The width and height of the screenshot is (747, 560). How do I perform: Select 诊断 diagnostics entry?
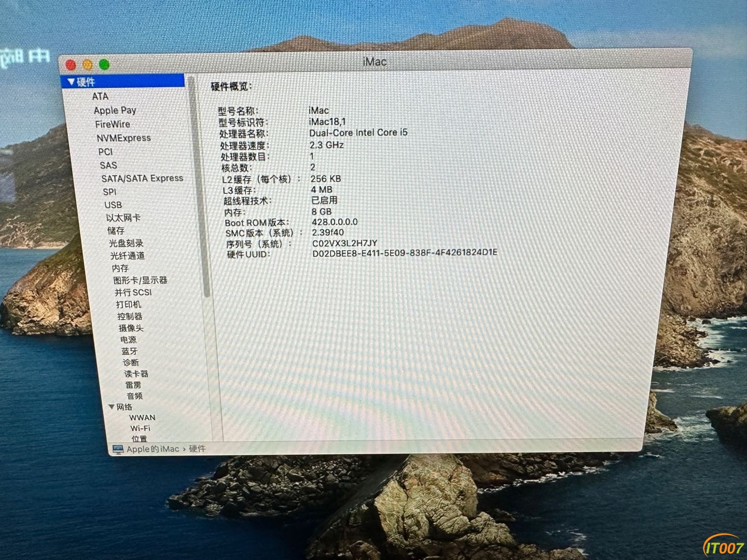131,362
